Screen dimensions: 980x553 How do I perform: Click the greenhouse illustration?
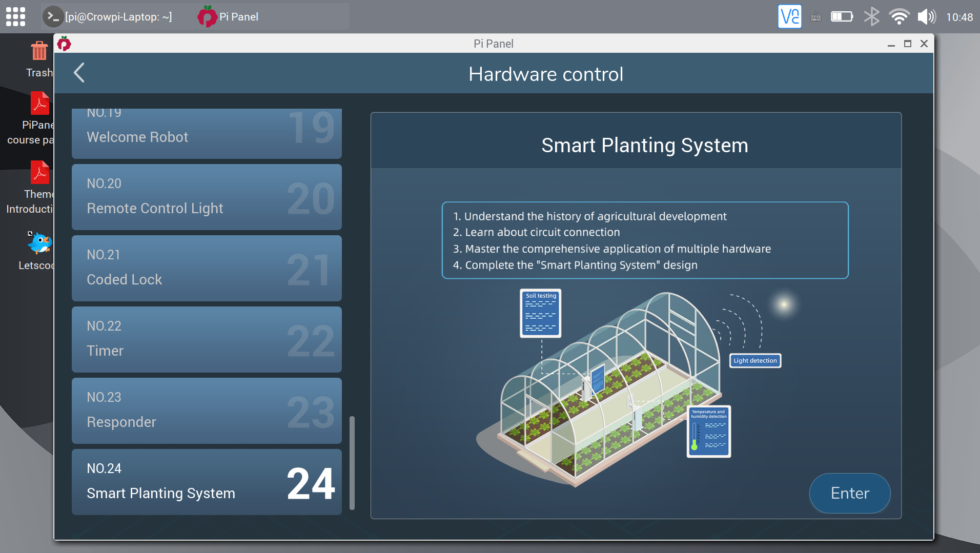coord(610,390)
